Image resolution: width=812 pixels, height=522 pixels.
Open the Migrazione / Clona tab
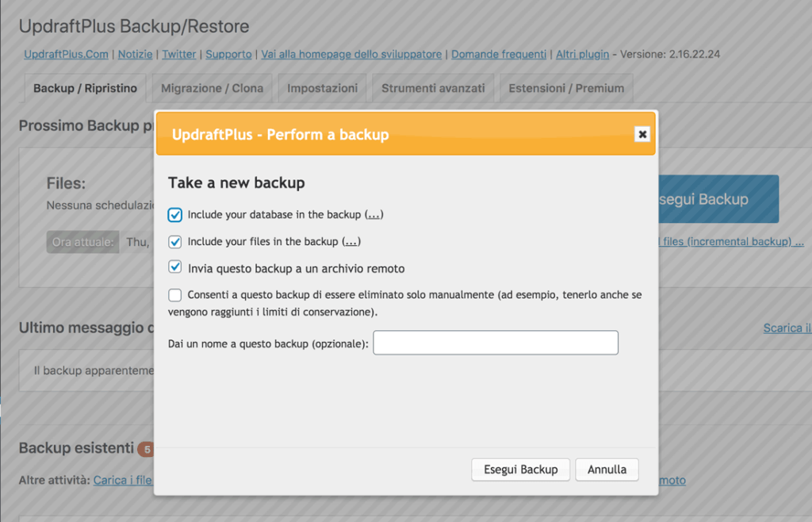[x=213, y=88]
